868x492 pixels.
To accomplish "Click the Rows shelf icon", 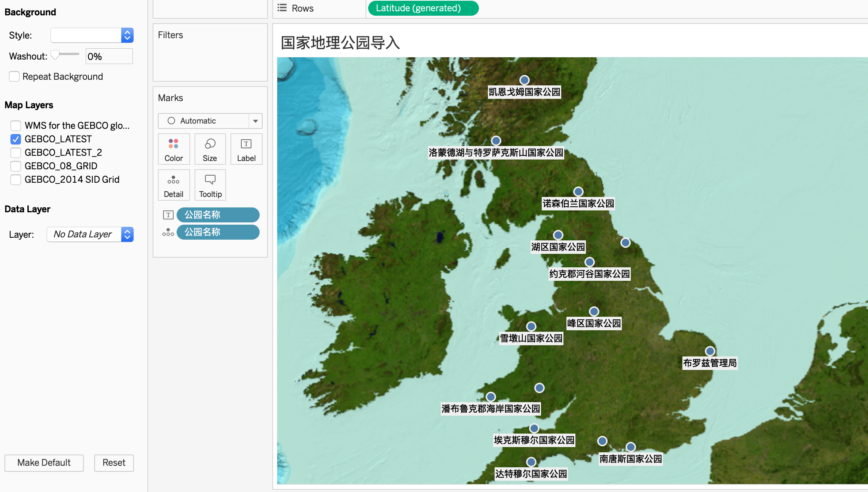I will pos(282,8).
